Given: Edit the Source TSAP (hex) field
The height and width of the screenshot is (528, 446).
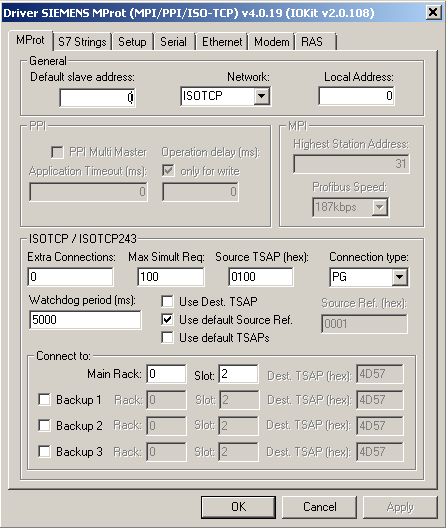Looking at the screenshot, I should click(261, 277).
